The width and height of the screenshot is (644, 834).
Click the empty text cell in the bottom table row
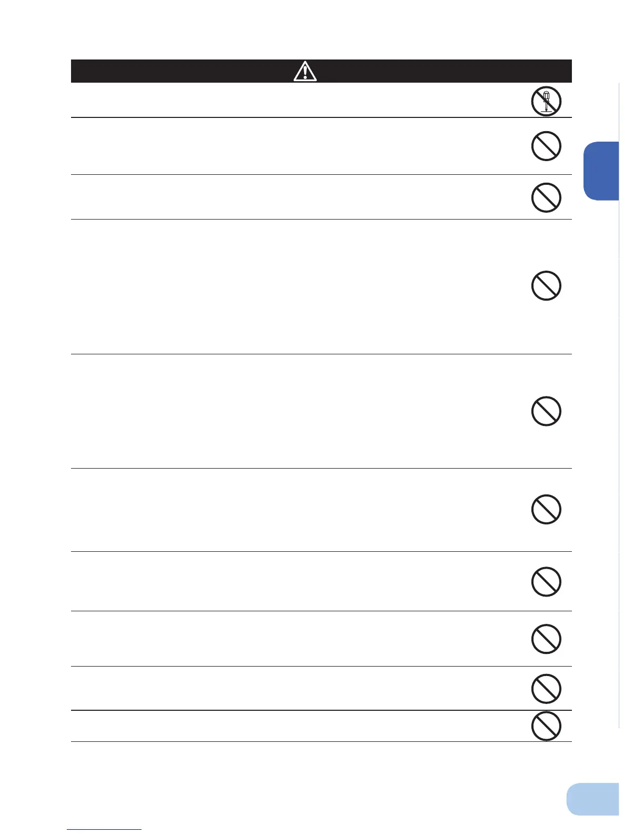point(297,726)
